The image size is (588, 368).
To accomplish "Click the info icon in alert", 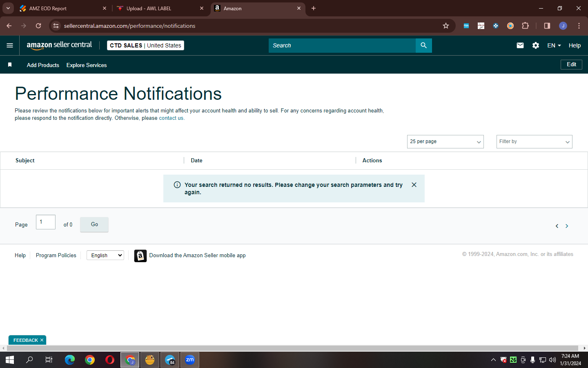I will tap(177, 185).
